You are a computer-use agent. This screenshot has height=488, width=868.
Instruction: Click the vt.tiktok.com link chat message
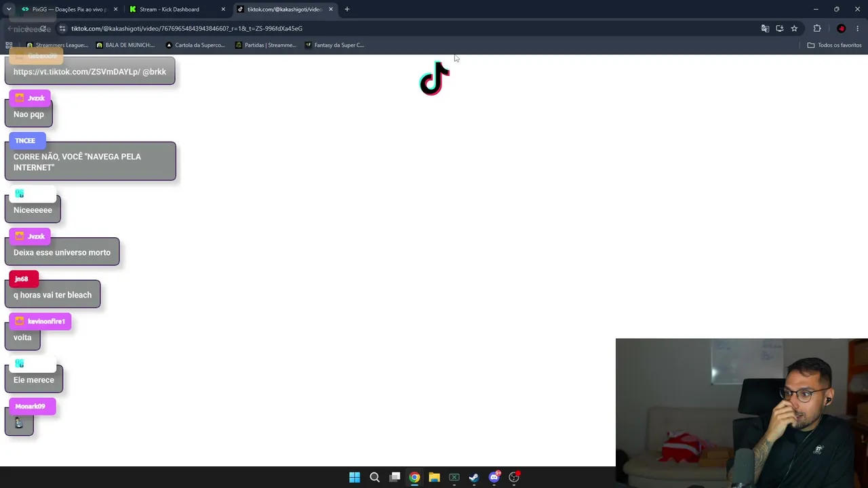pyautogui.click(x=90, y=71)
